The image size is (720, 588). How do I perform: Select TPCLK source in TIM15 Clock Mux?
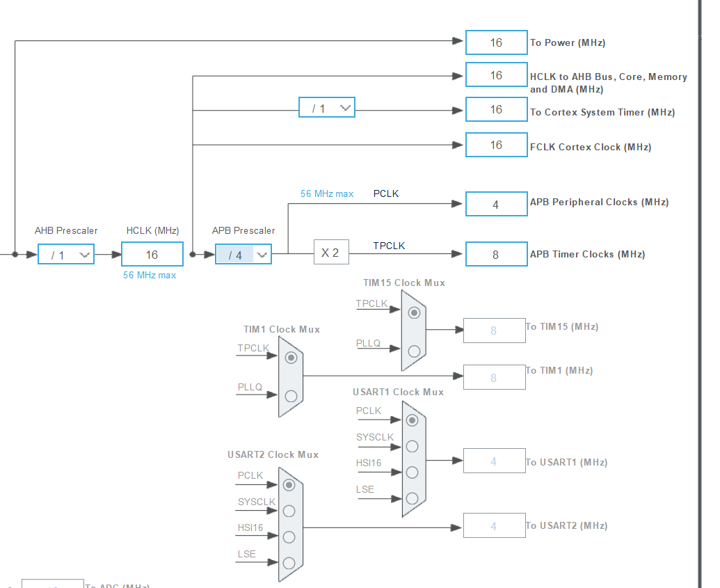click(x=413, y=312)
